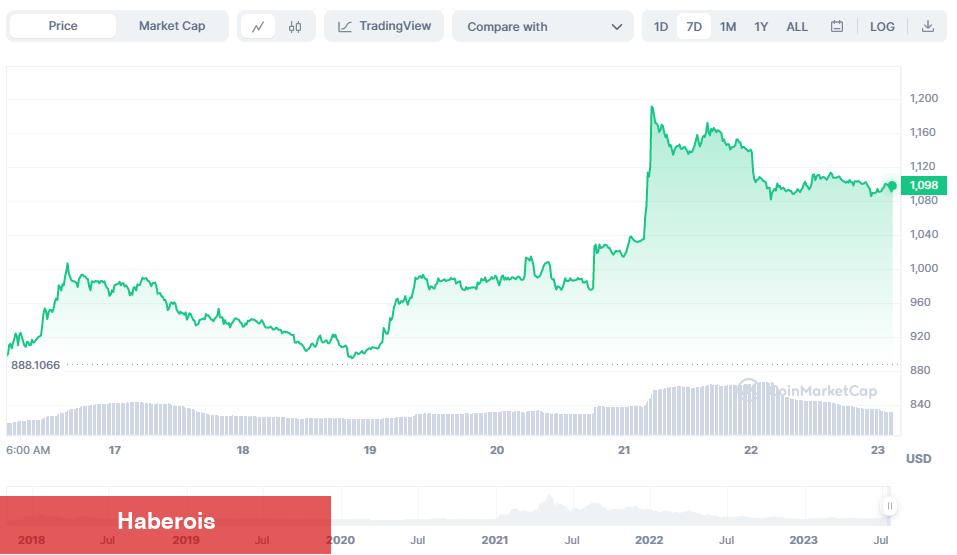Click the 1,098 current price label

click(x=923, y=185)
